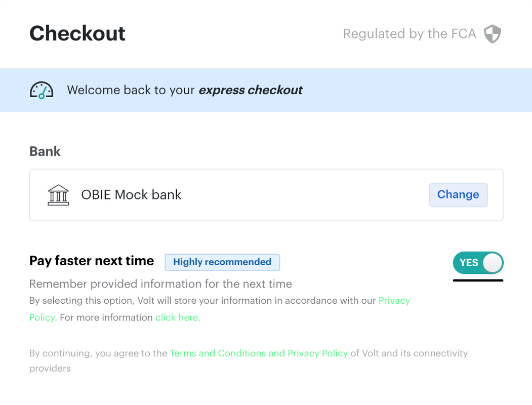Follow the 'click here' information link
Viewport: 532px width, 405px height.
pyautogui.click(x=178, y=317)
